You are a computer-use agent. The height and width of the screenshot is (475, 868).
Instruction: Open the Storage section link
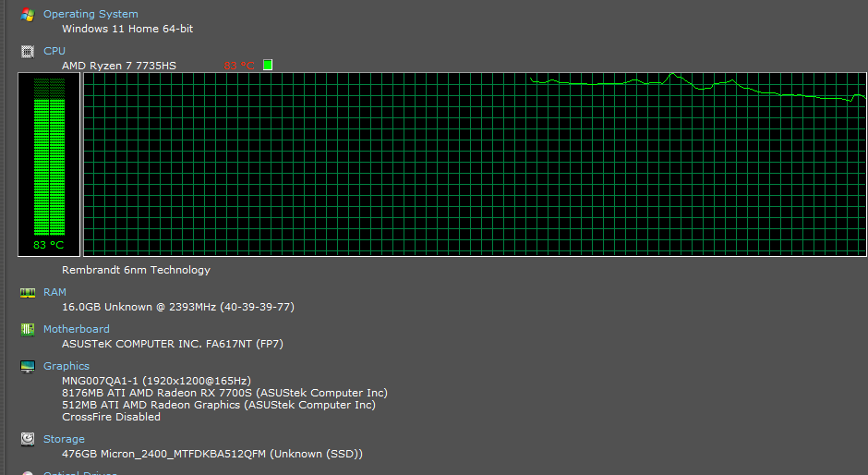[x=65, y=439]
